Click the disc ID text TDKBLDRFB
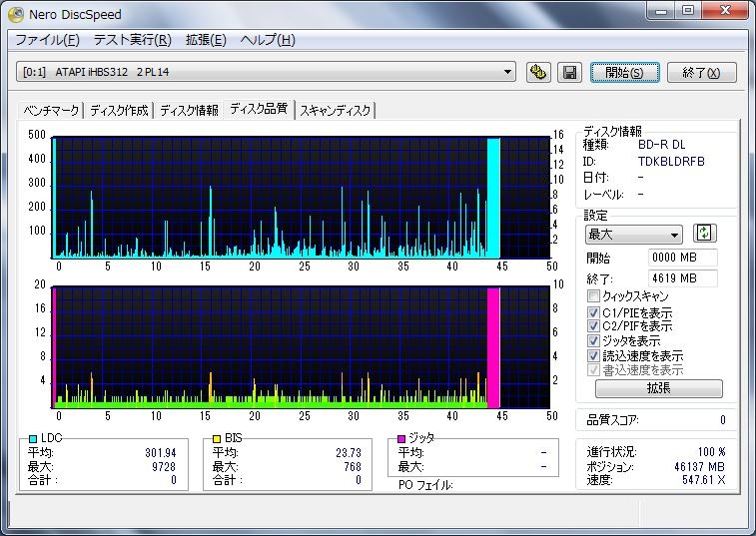 (671, 162)
